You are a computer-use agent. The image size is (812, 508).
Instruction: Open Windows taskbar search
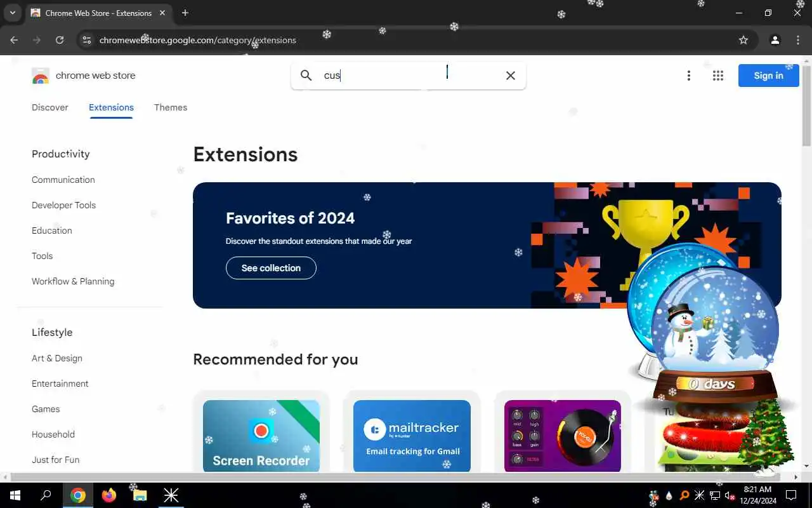pos(46,495)
